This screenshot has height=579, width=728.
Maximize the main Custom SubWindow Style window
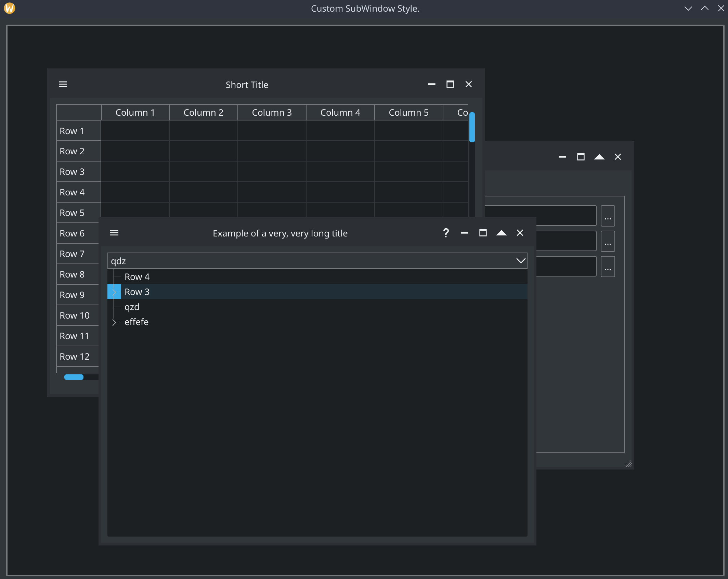click(705, 8)
